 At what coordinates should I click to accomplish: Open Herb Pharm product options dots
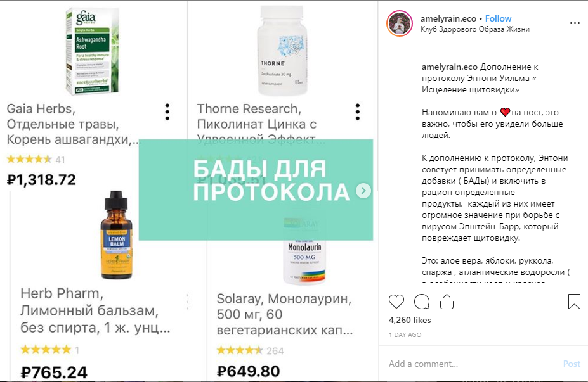(188, 302)
